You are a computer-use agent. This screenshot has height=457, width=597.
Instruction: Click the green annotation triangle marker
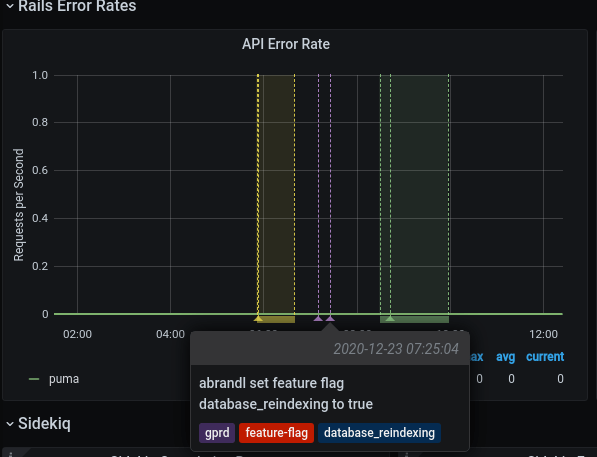click(390, 318)
